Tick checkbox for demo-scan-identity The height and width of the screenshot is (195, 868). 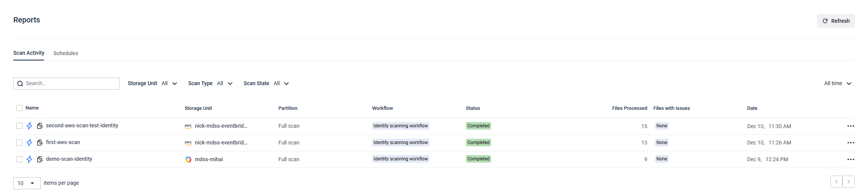(19, 159)
